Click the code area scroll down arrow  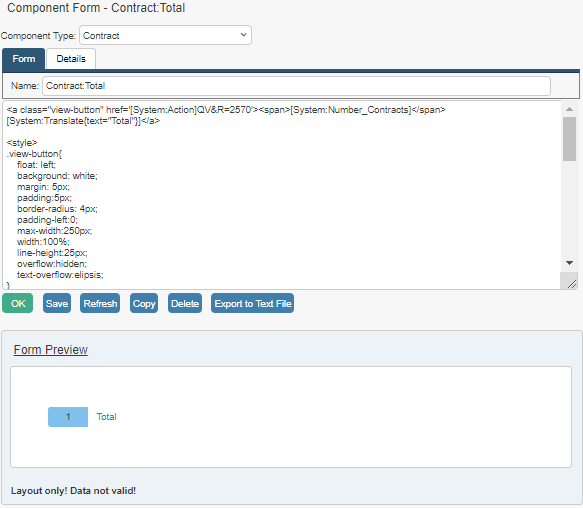pos(569,263)
